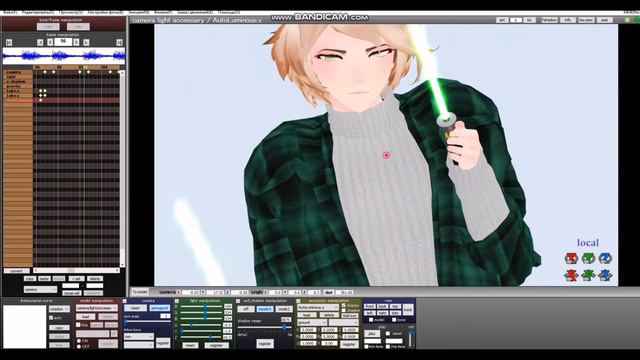The width and height of the screenshot is (640, 360).
Task: Enable repeat checkbox in play panel
Action: 388,333
